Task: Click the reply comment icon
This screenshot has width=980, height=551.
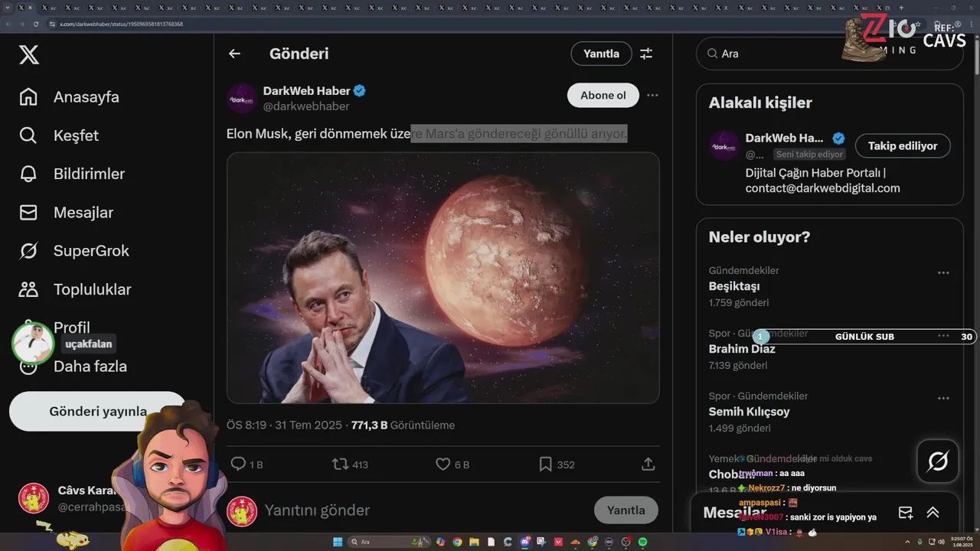Action: point(238,464)
